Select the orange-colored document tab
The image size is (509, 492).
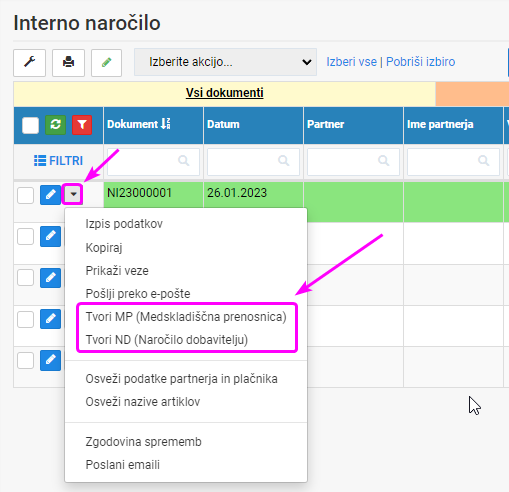[472, 94]
